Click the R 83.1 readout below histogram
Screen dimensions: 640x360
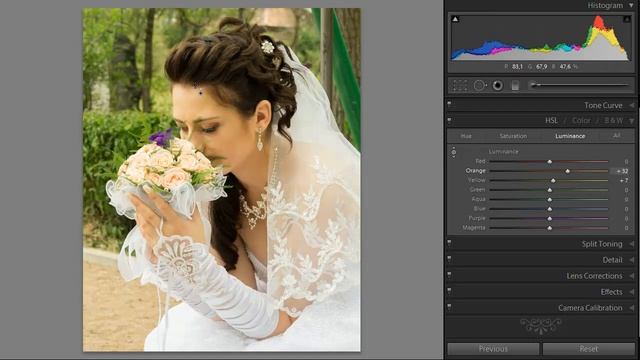(x=514, y=67)
